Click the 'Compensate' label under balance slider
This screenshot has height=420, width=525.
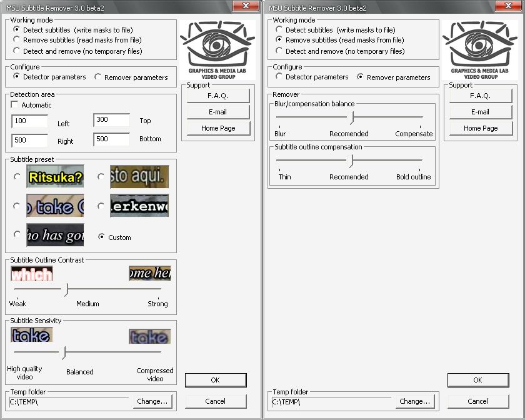[414, 134]
